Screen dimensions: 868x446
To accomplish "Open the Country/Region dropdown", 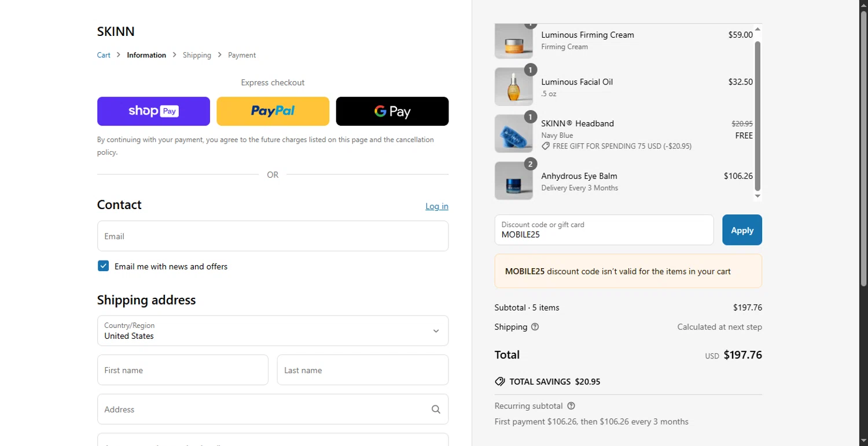I will pyautogui.click(x=273, y=331).
